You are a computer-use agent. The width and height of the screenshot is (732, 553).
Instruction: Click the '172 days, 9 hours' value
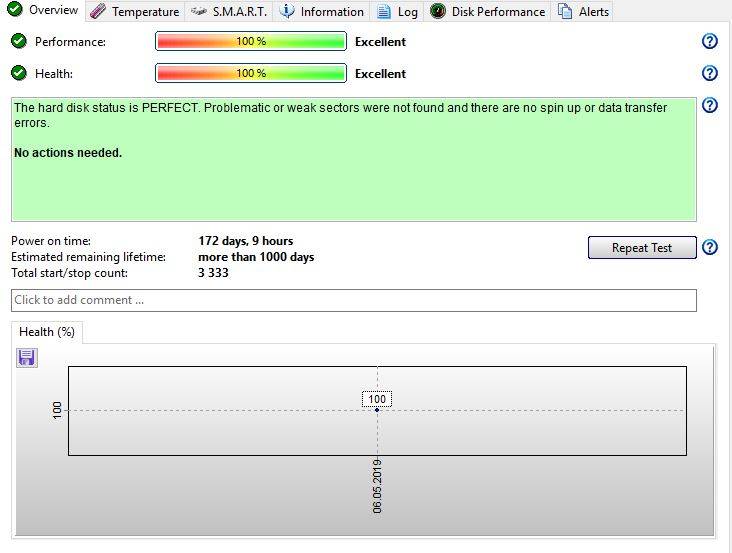point(246,241)
